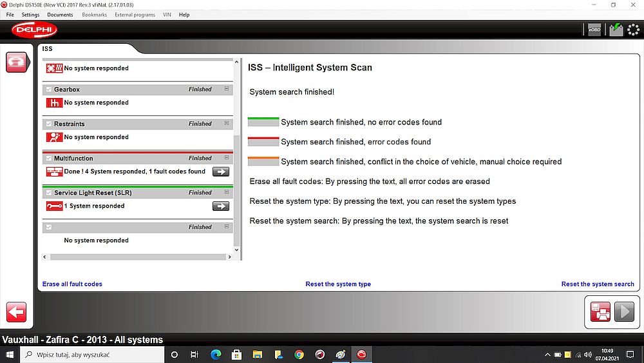Click Reset the system search link
This screenshot has width=644, height=363.
(597, 284)
